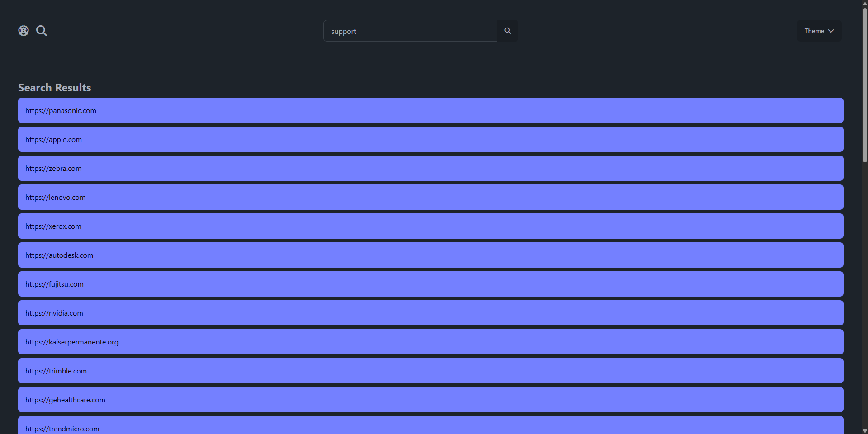868x434 pixels.
Task: Open the https://xerox.com result
Action: coord(431,226)
